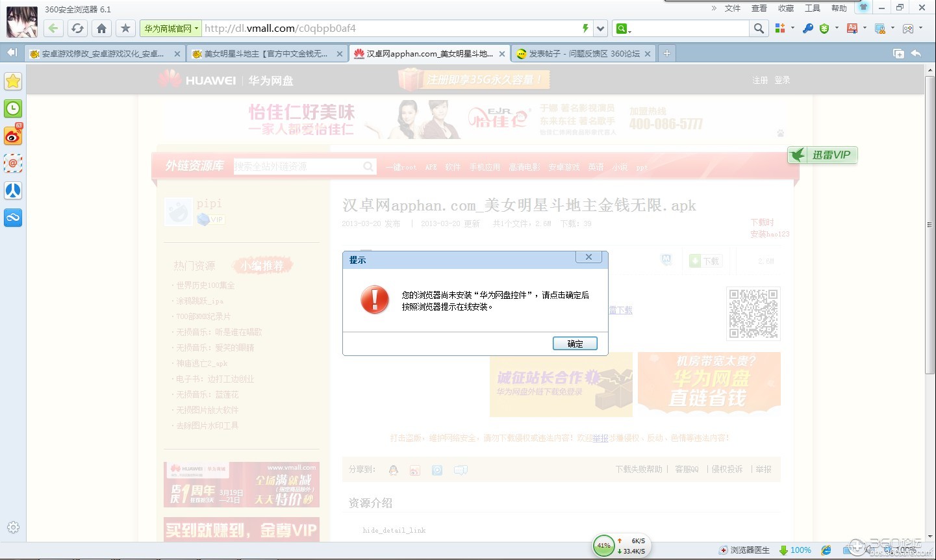
Task: Open the dropdown next to the apps grid icon
Action: [x=793, y=29]
